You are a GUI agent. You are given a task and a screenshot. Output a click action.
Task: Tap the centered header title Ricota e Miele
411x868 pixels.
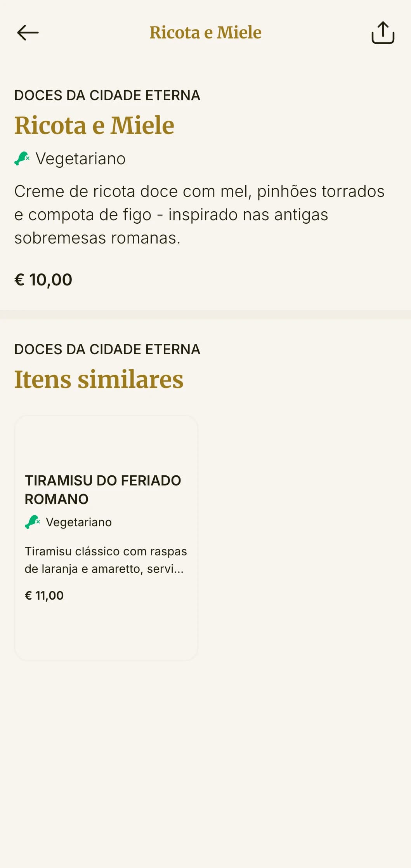pyautogui.click(x=205, y=33)
